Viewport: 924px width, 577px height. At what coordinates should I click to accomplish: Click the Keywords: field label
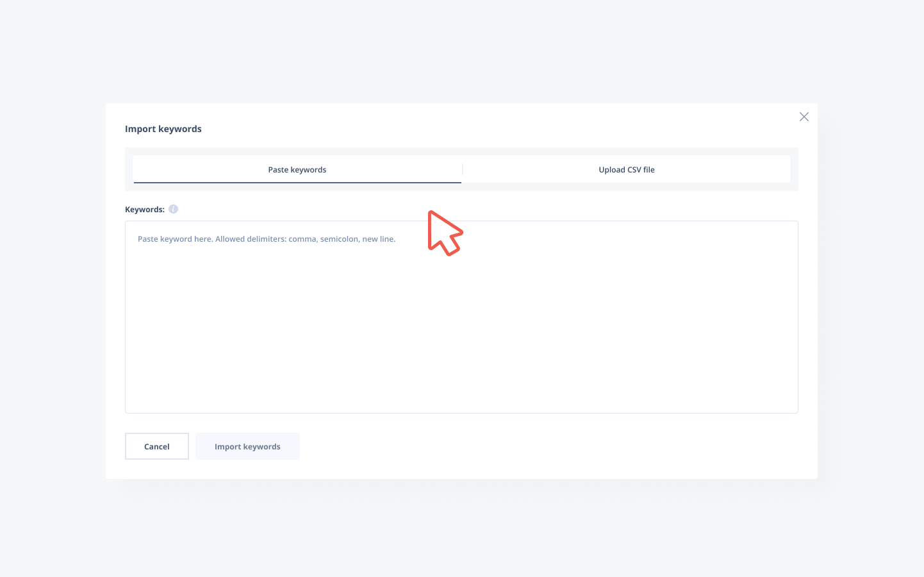145,210
